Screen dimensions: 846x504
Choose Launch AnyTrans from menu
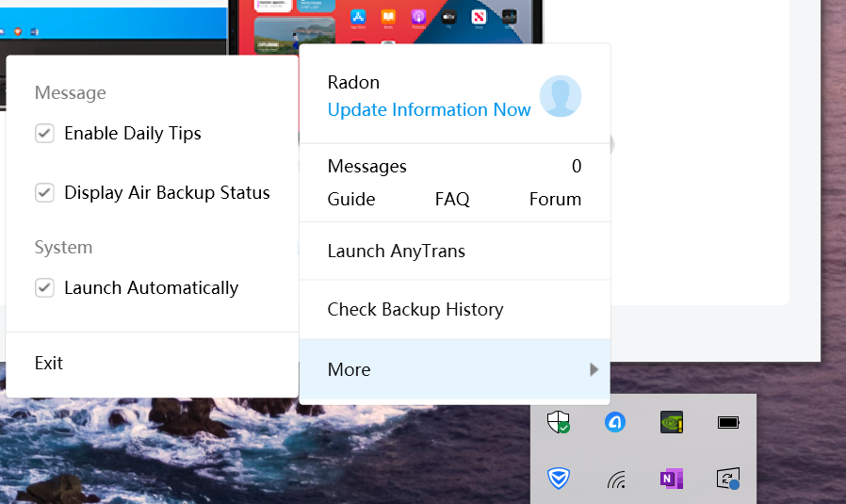pos(455,251)
